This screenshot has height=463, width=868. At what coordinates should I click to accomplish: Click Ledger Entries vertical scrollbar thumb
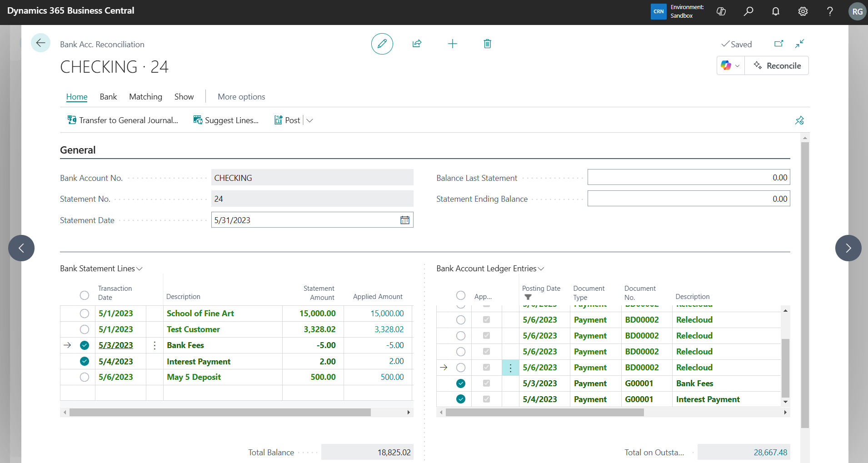click(785, 368)
